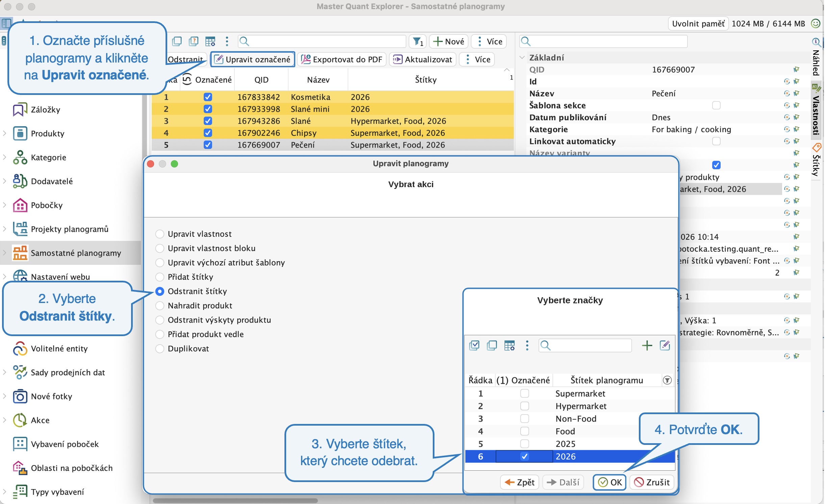
Task: Click the reset icon in the Kategorie property row
Action: [x=787, y=129]
